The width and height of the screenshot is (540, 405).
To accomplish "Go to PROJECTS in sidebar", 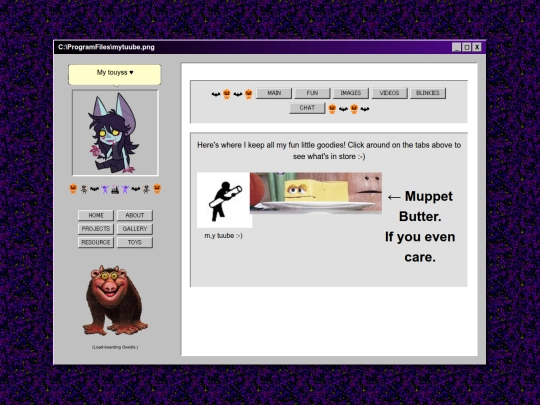I will (96, 229).
